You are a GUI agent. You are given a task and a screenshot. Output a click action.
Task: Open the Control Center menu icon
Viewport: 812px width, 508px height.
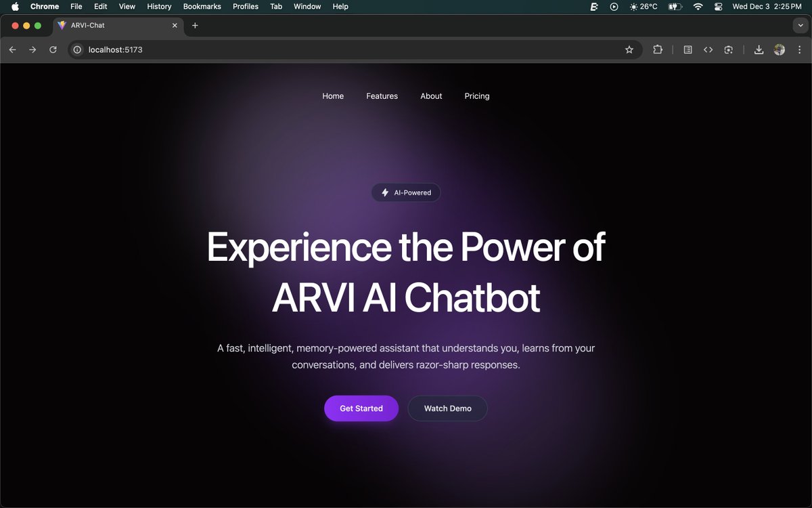click(718, 6)
